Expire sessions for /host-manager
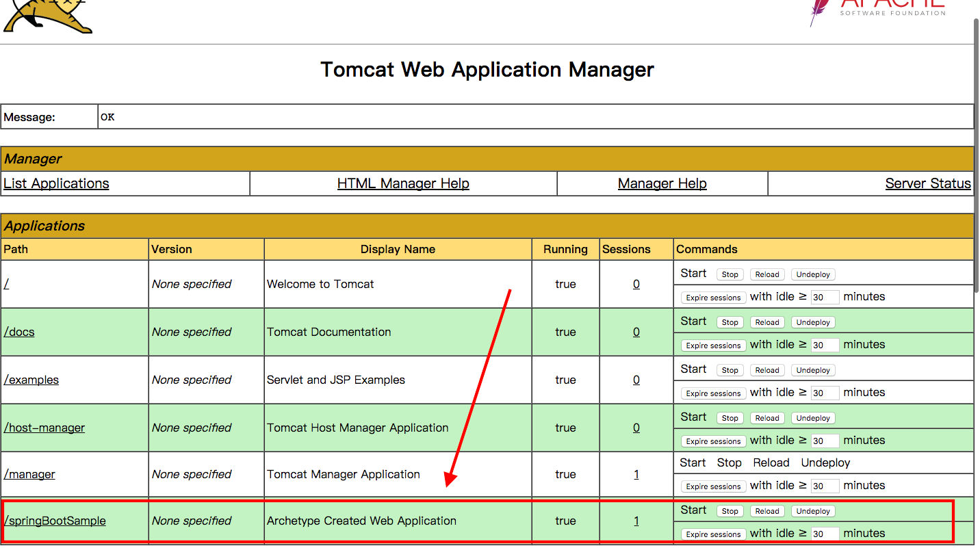Viewport: 980px width, 548px height. point(713,441)
